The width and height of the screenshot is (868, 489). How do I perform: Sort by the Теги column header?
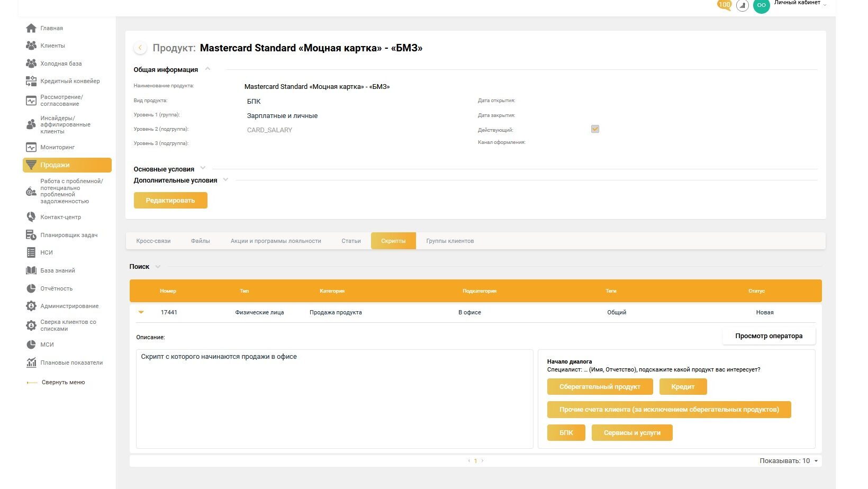coord(611,291)
